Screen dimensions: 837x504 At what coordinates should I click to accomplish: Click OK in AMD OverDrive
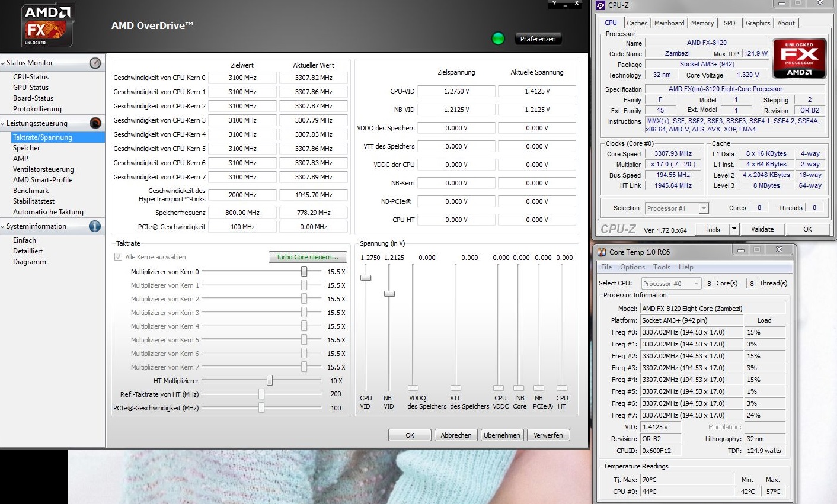click(x=410, y=435)
